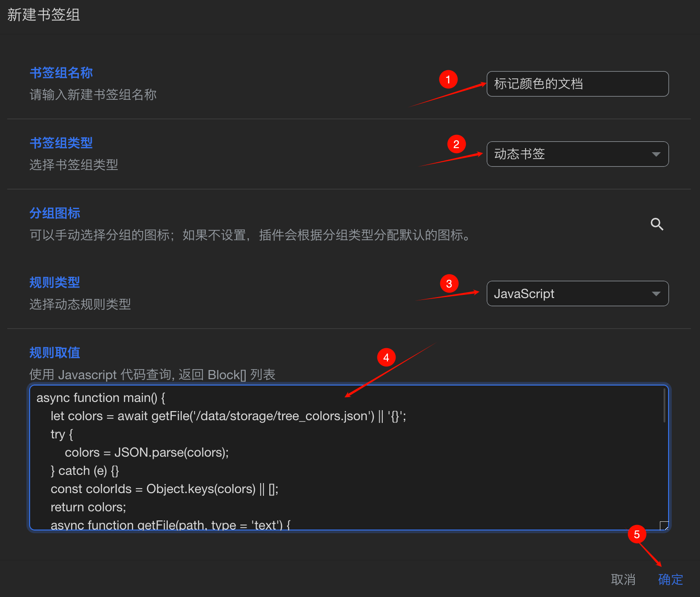Click the 书签组名称 label

tap(61, 73)
